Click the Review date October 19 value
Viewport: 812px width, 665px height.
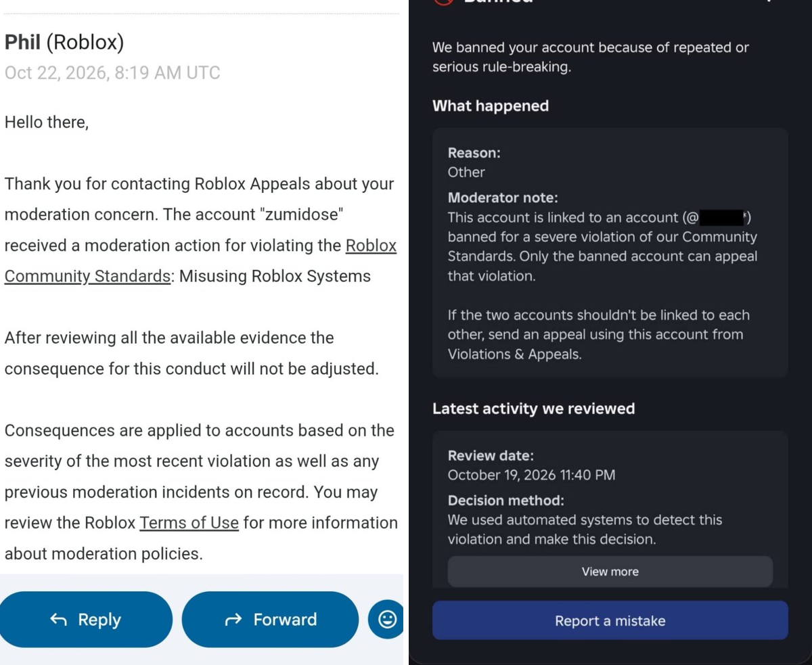(531, 475)
